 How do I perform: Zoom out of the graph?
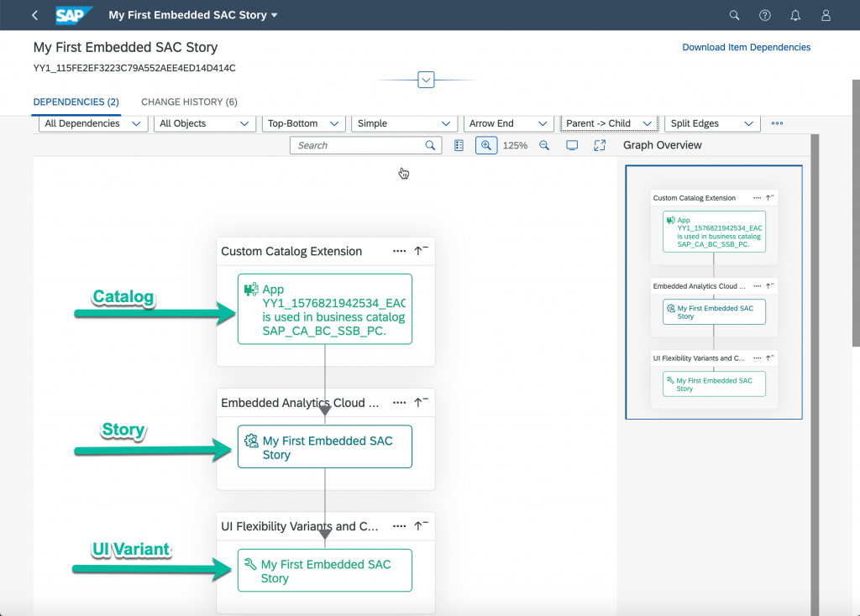pos(543,145)
